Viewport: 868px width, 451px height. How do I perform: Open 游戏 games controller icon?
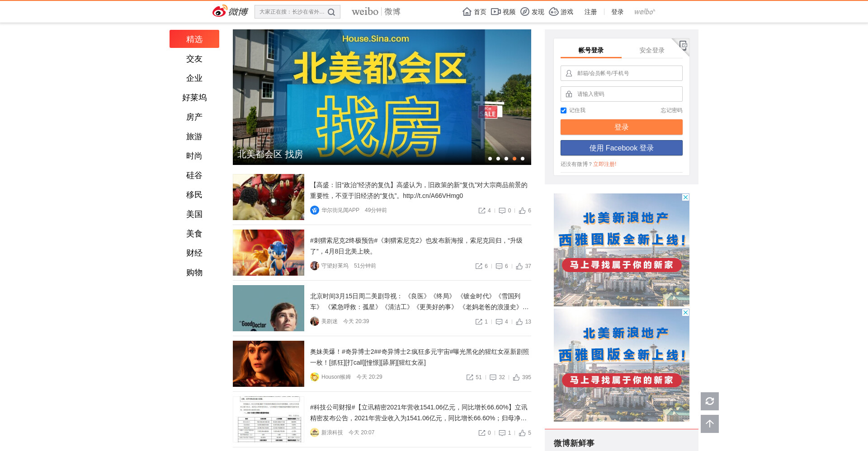click(x=554, y=12)
